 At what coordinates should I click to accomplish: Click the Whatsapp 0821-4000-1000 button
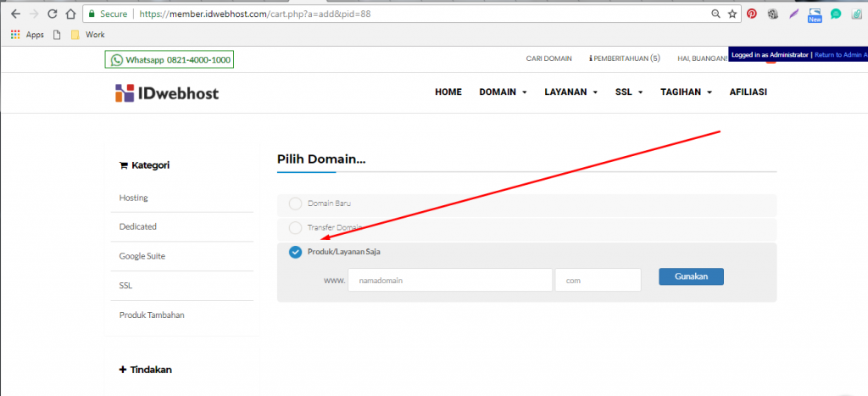click(x=170, y=60)
